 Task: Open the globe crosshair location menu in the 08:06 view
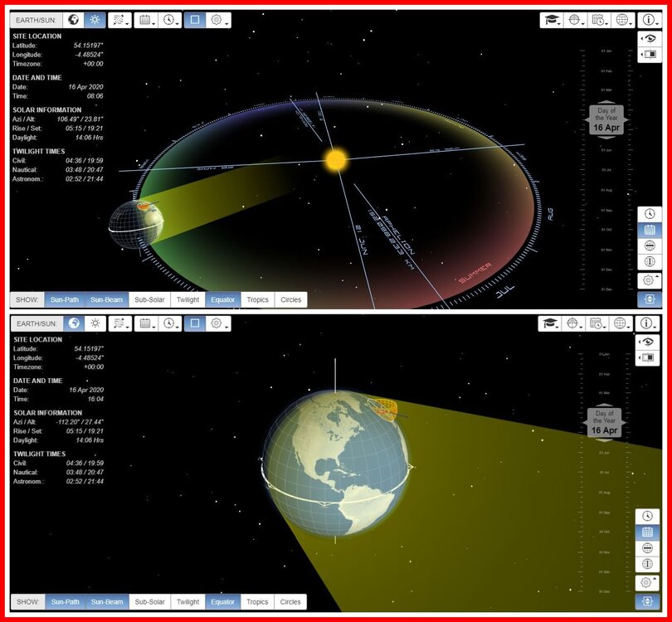point(576,20)
